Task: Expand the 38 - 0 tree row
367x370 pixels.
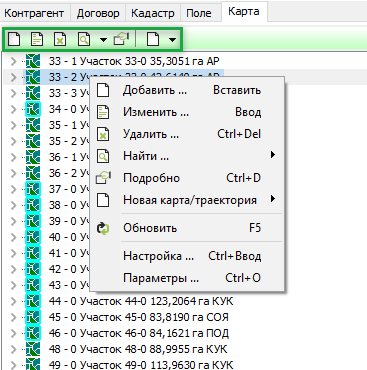Action: click(13, 205)
